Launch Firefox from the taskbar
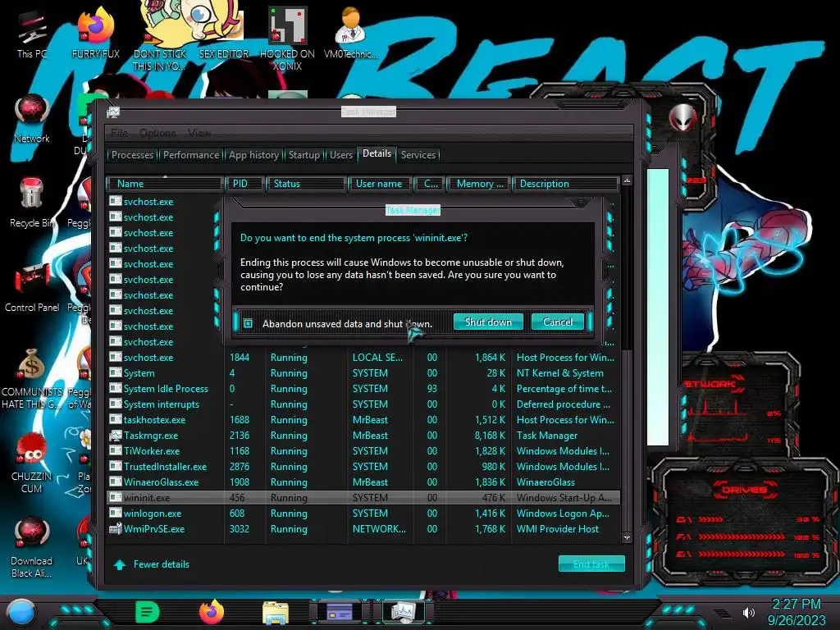The width and height of the screenshot is (840, 630). pyautogui.click(x=211, y=612)
